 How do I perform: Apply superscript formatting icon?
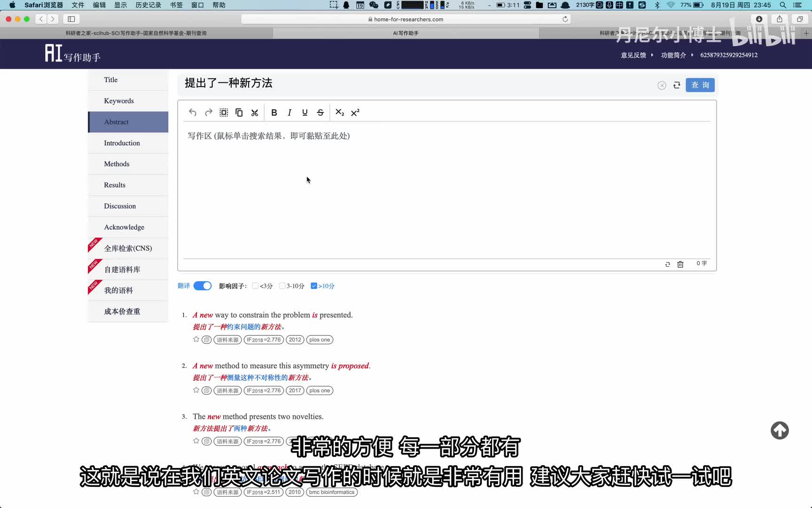(x=355, y=112)
